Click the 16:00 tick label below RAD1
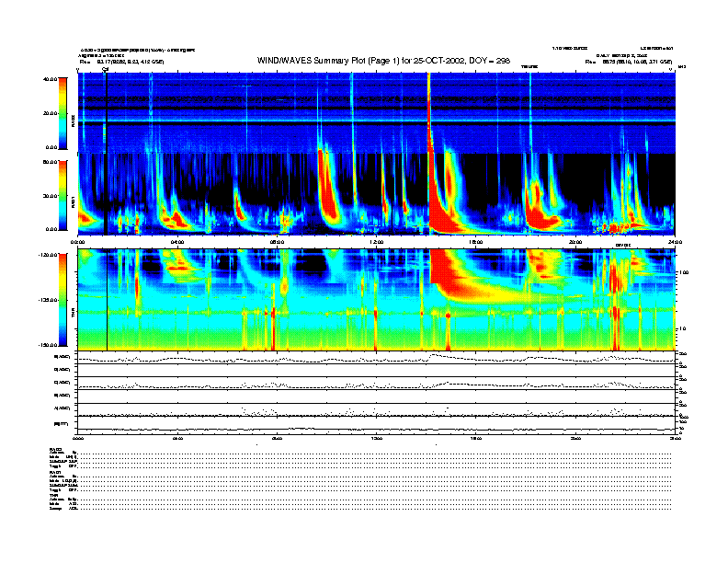Screen dimensions: 728x563 [476, 242]
